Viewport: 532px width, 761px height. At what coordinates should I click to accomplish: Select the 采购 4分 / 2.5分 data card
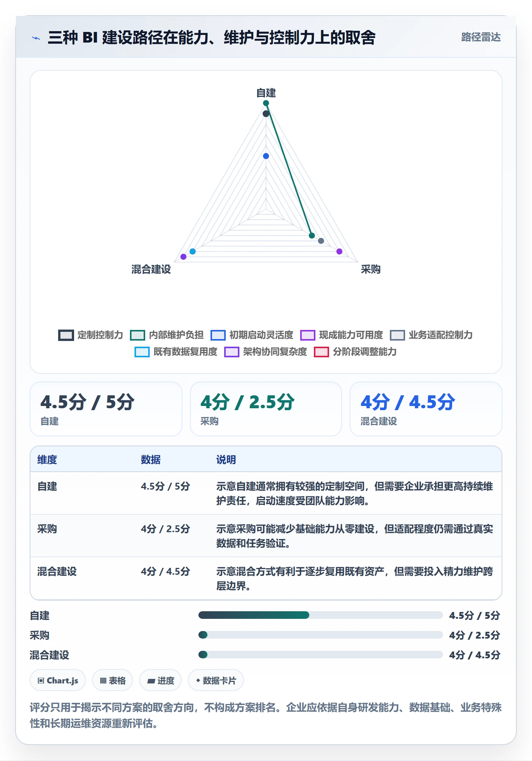pyautogui.click(x=266, y=409)
